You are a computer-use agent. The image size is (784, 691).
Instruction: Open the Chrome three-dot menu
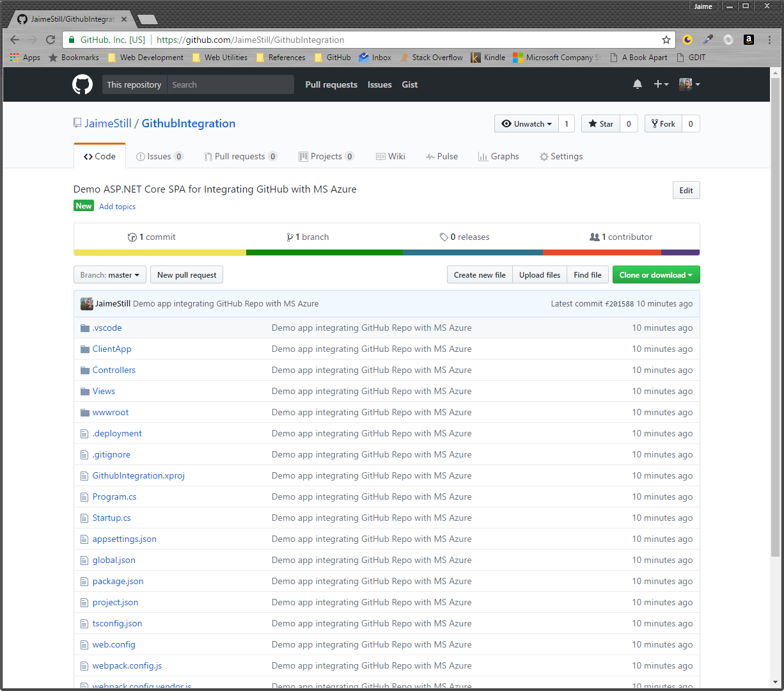(769, 40)
